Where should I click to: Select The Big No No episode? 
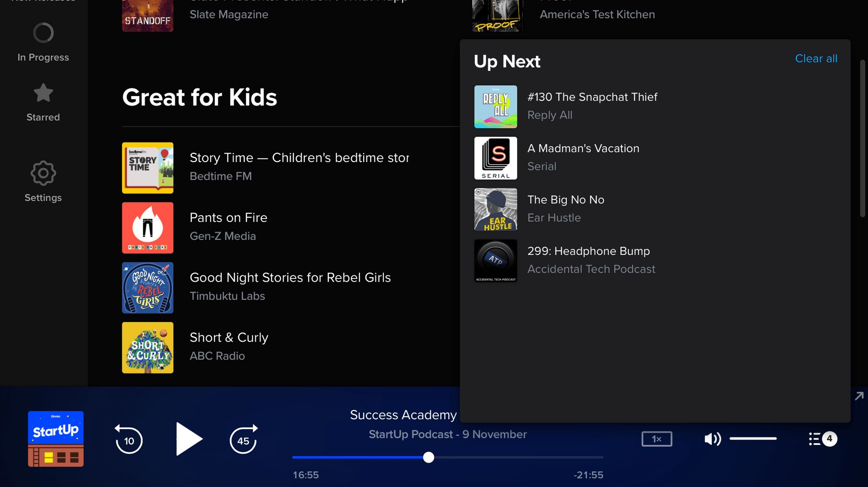[566, 199]
